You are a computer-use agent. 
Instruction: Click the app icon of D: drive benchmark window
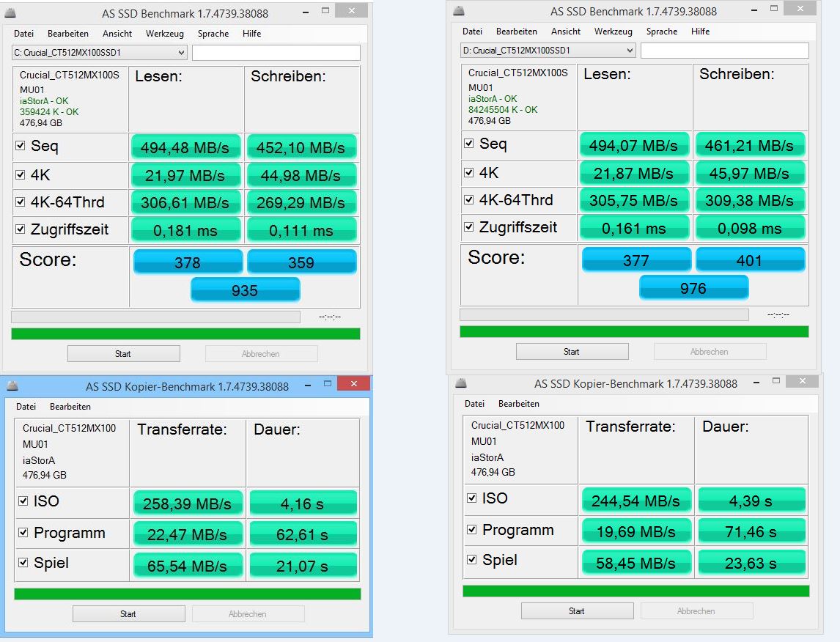459,10
